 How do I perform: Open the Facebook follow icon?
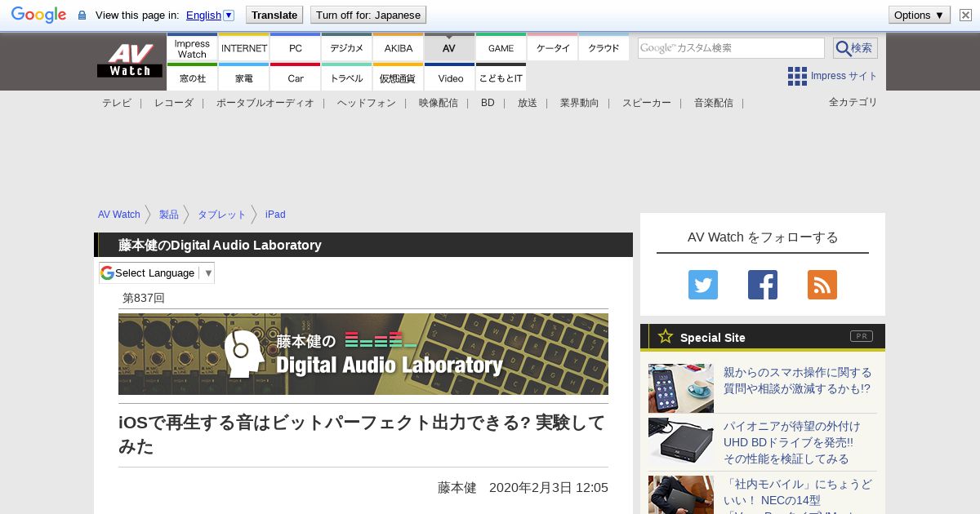[x=763, y=285]
